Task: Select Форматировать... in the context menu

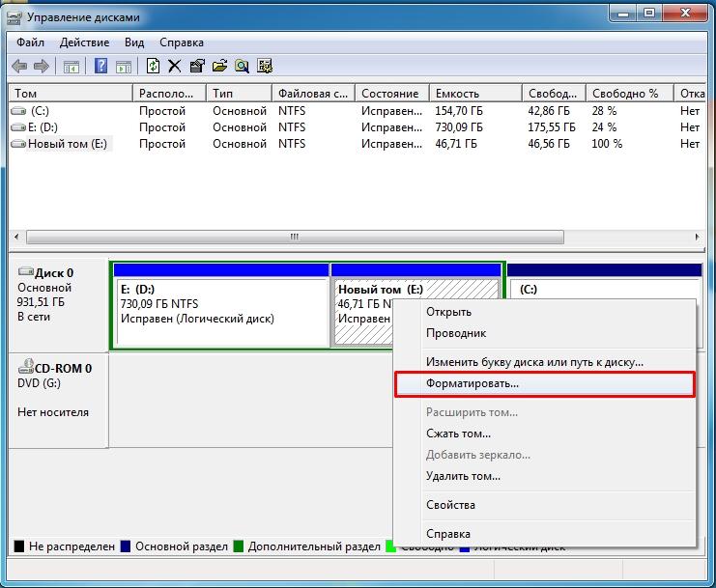Action: tap(544, 383)
